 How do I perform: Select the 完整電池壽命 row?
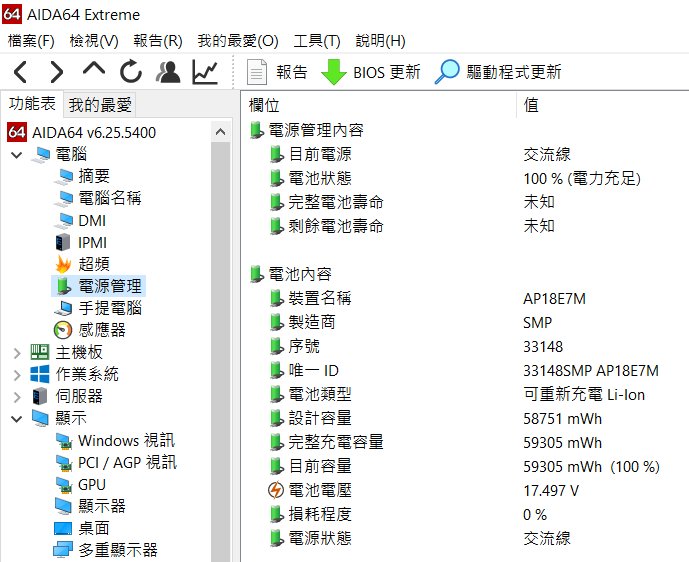(x=464, y=202)
